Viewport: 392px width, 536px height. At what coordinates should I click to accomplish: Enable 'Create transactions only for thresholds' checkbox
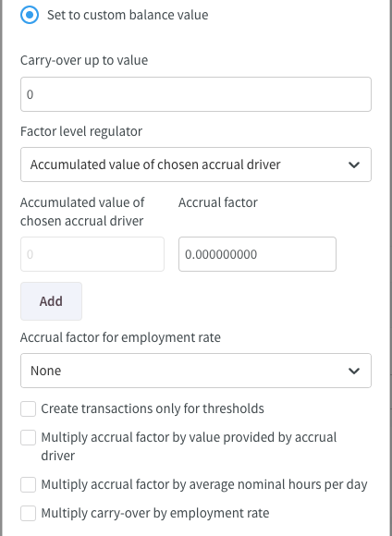(28, 408)
